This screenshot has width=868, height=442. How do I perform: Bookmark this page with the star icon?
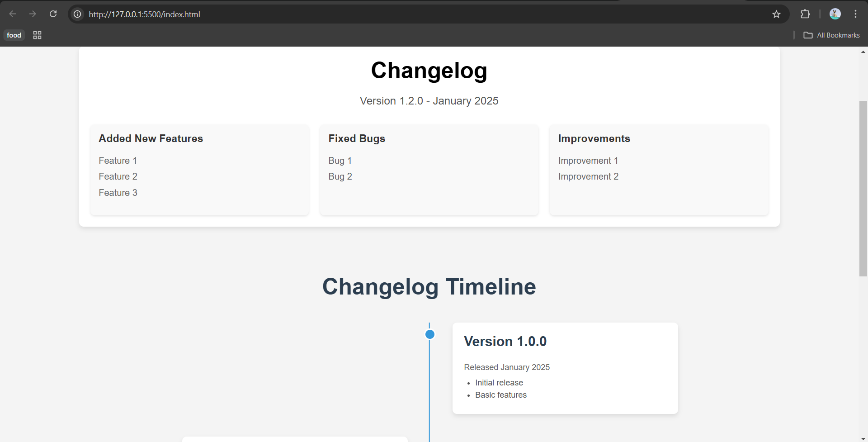pyautogui.click(x=776, y=14)
